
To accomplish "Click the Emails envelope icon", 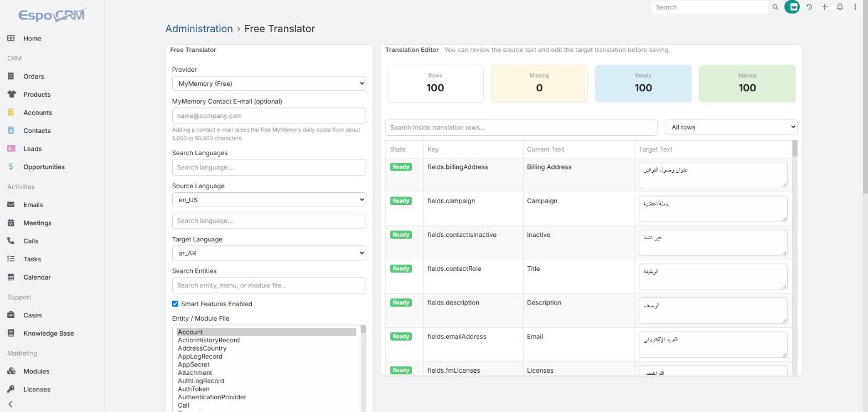I will 11,205.
